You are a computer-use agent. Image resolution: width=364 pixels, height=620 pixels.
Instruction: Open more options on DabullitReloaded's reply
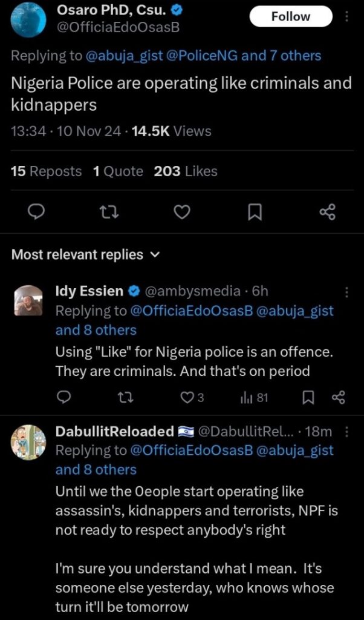coord(346,432)
